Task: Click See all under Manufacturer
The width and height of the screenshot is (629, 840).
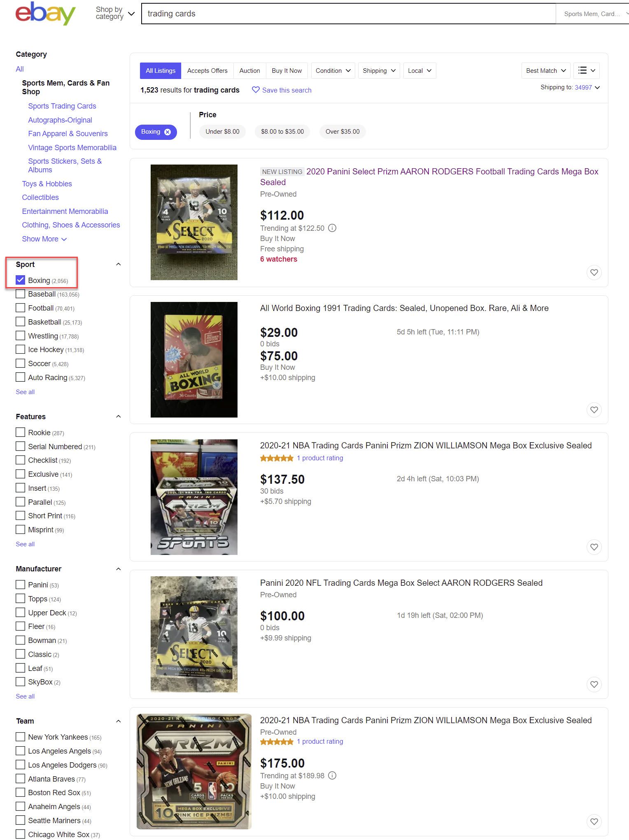Action: [x=25, y=696]
